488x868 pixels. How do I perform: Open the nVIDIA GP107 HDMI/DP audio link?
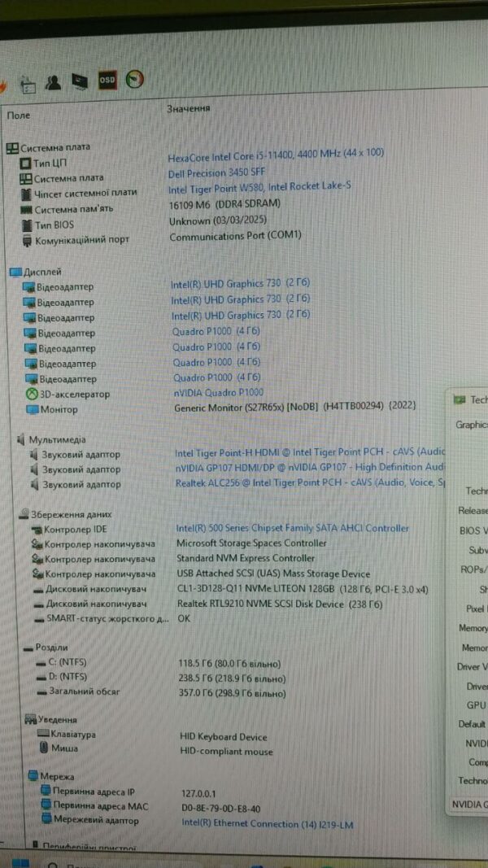pyautogui.click(x=311, y=468)
